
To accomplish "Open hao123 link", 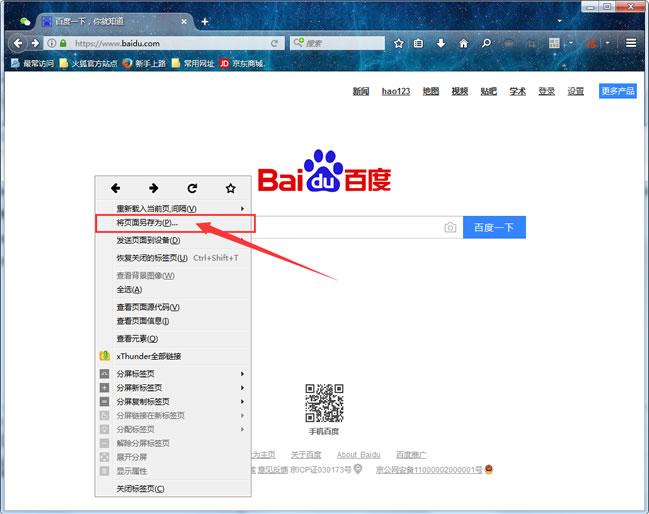I will pyautogui.click(x=396, y=91).
